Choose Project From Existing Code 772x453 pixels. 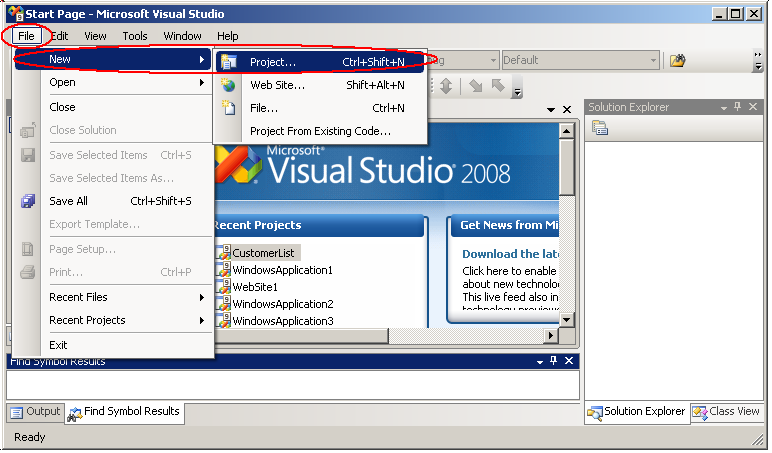pos(320,131)
